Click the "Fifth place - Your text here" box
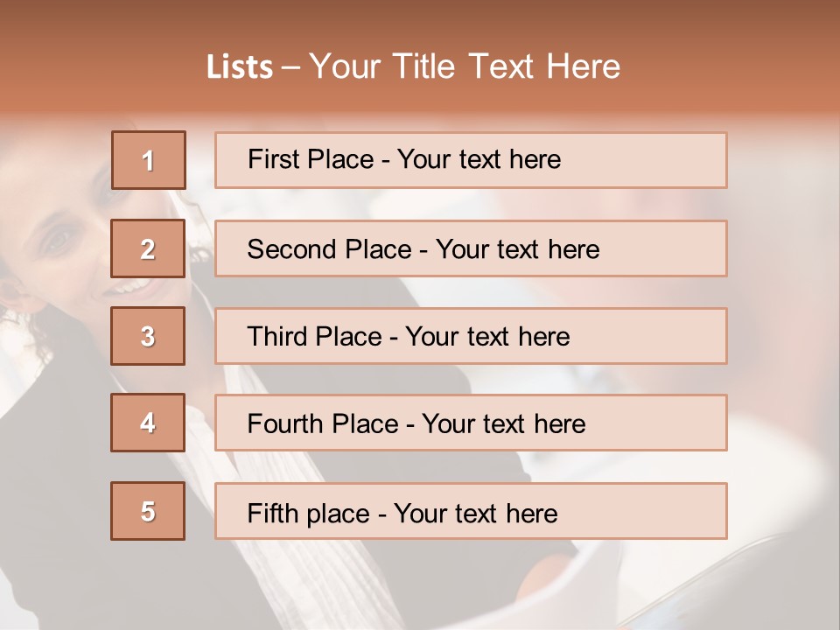Viewport: 840px width, 630px height. click(471, 510)
